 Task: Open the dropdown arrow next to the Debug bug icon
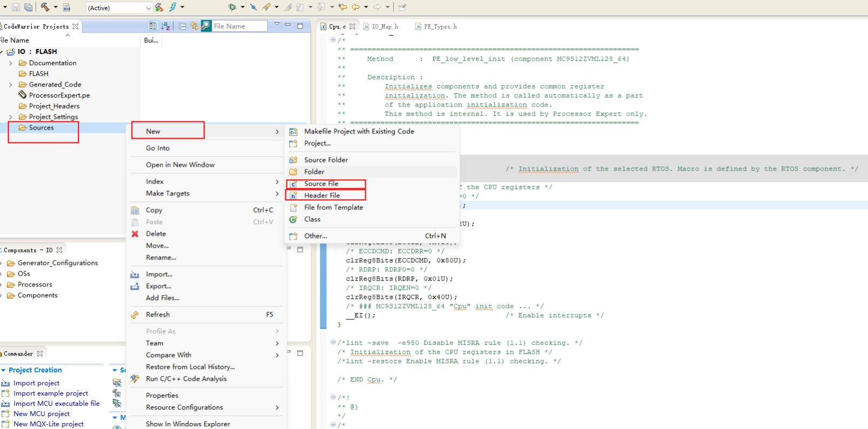[x=242, y=7]
